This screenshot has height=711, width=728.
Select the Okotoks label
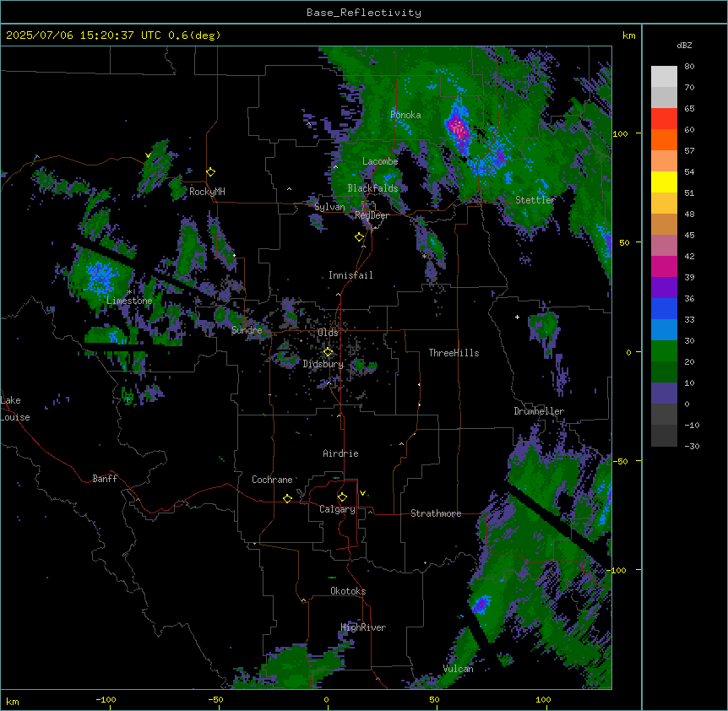pyautogui.click(x=348, y=591)
